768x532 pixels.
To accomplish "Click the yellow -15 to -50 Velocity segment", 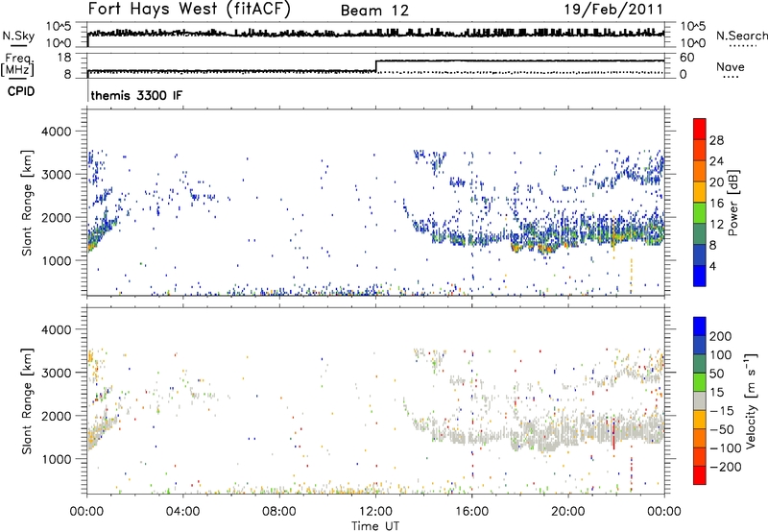I will tap(700, 420).
